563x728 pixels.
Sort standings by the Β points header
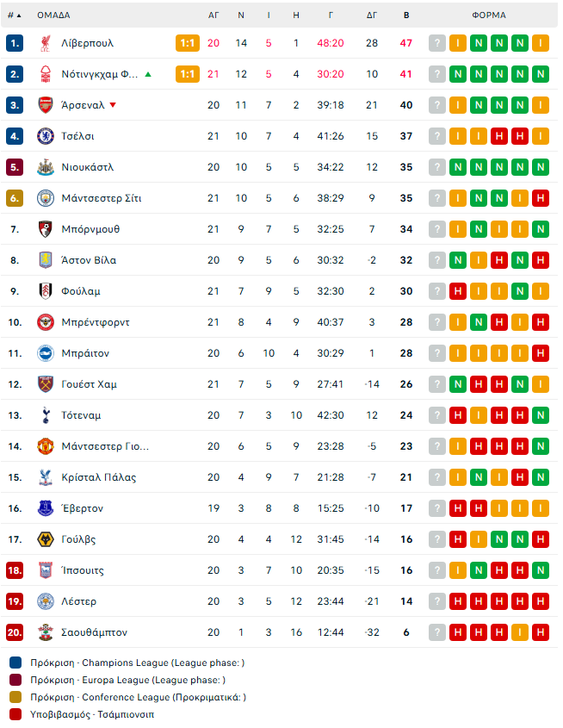coord(406,16)
